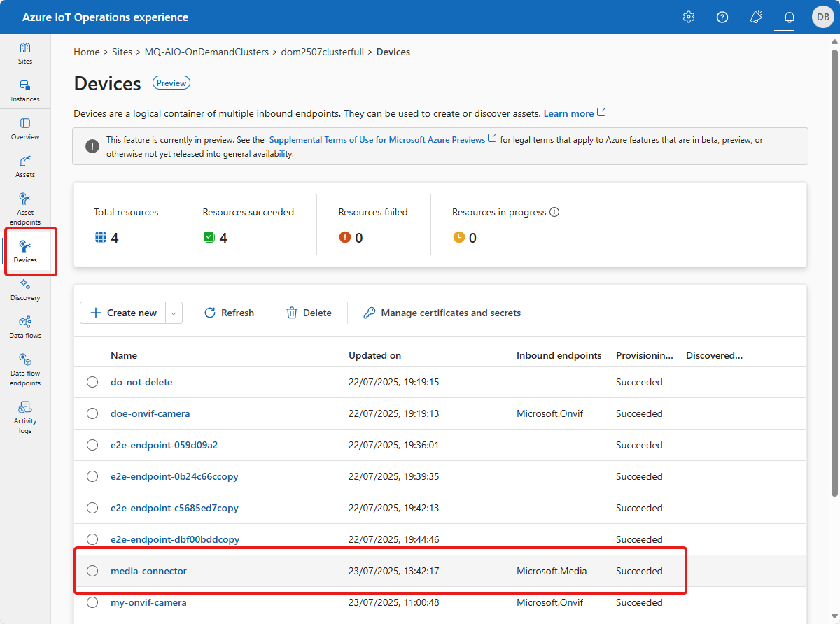Open the feedback bell with lines icon

[x=756, y=17]
